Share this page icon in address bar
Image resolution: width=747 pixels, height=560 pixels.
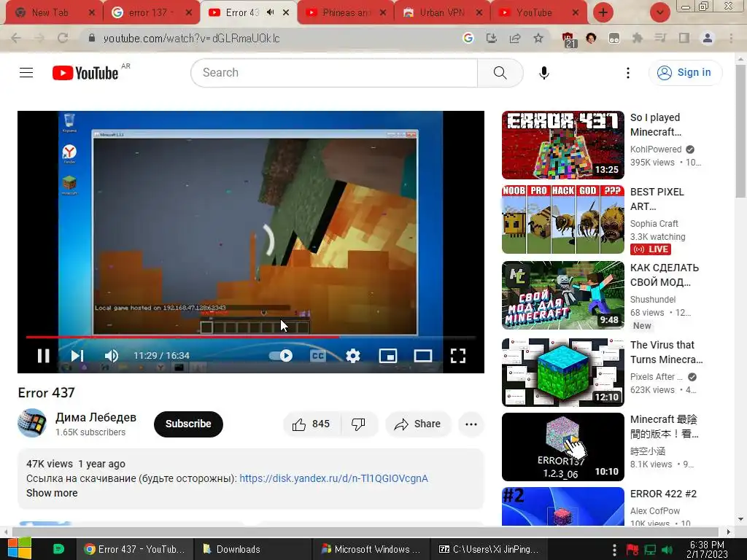click(x=515, y=38)
